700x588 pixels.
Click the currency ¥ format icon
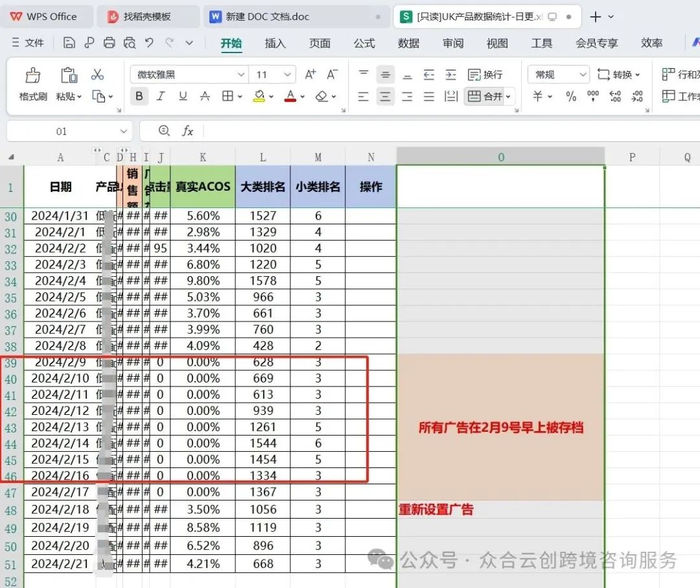[x=539, y=96]
